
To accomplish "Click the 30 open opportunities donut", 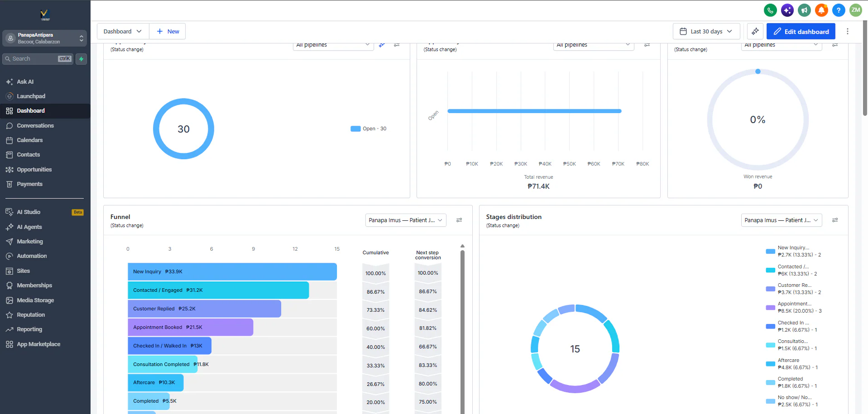I will (183, 129).
